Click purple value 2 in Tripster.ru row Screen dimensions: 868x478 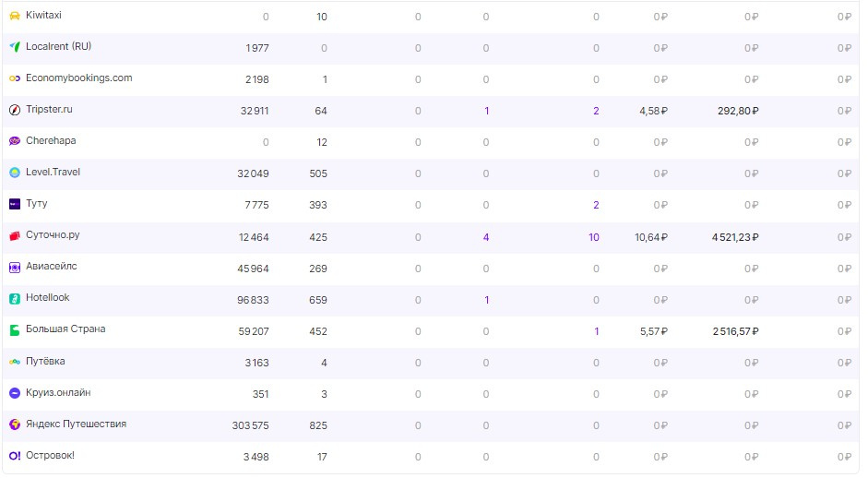coord(596,111)
